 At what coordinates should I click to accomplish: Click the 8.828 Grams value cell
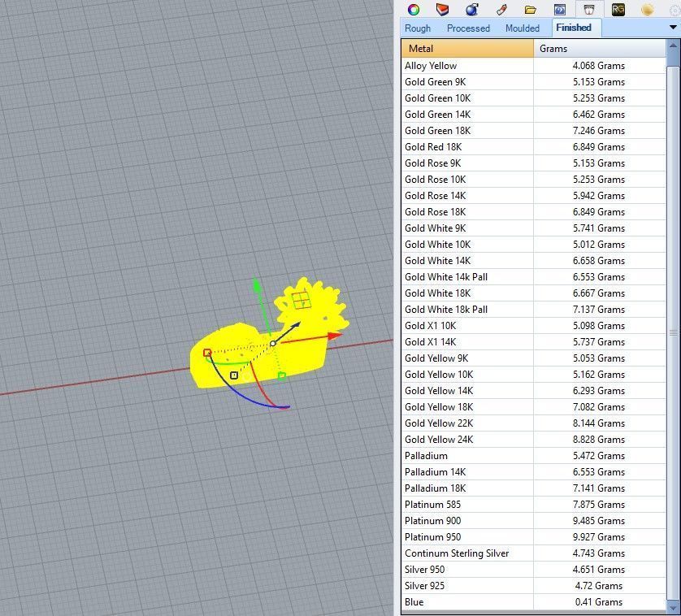point(600,439)
